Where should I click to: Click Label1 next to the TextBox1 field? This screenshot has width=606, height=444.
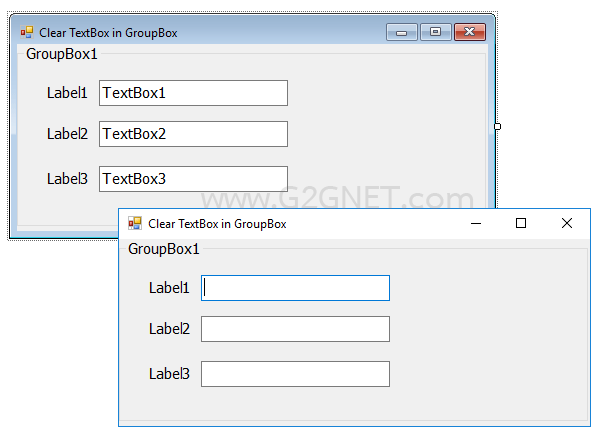[67, 93]
